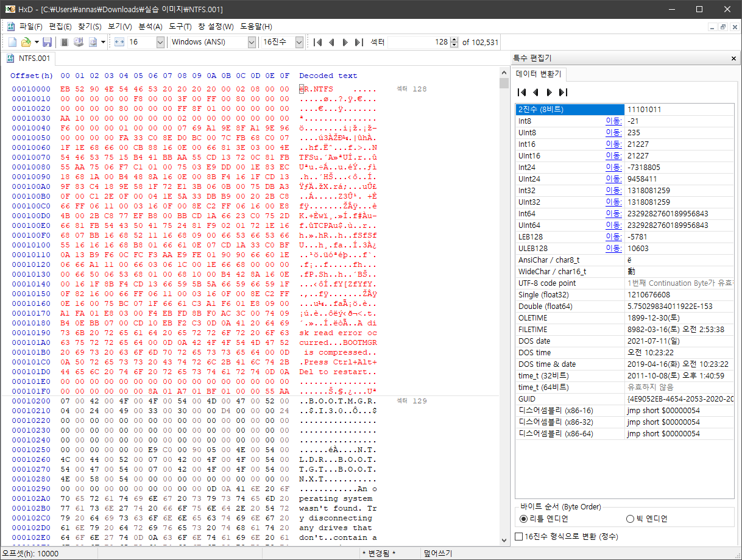The width and height of the screenshot is (742, 560).
Task: Click the FILETIME row in data inspector
Action: click(x=624, y=330)
